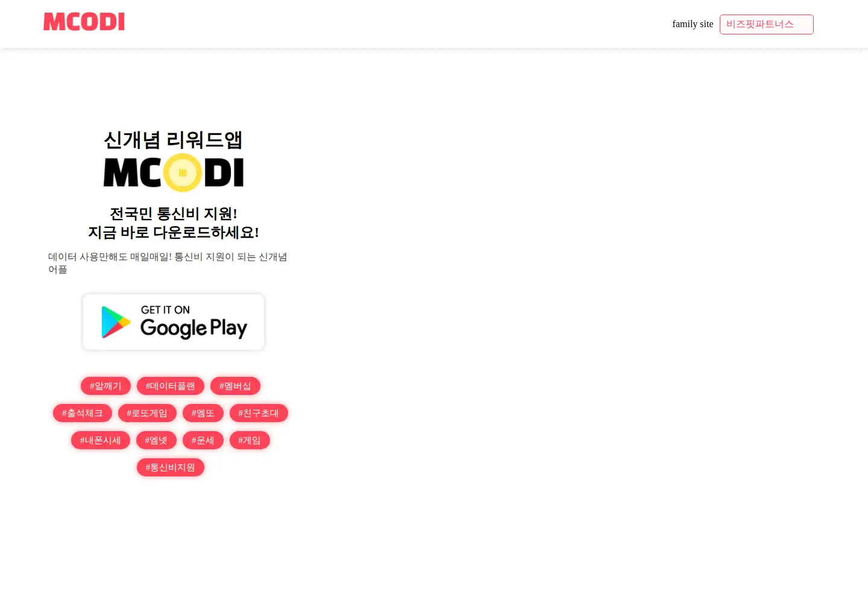This screenshot has width=868, height=603.
Task: Open the #내폰시세 hashtag
Action: tap(101, 440)
